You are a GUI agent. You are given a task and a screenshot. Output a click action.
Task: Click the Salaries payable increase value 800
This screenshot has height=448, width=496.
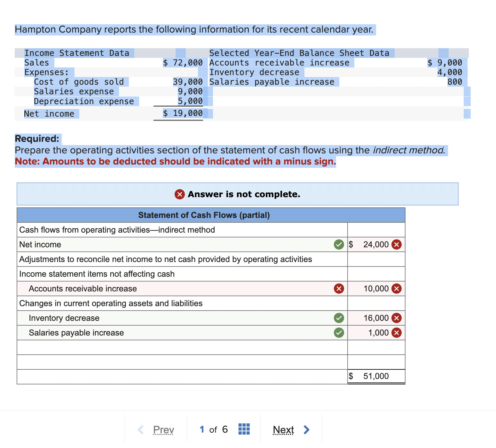455,82
